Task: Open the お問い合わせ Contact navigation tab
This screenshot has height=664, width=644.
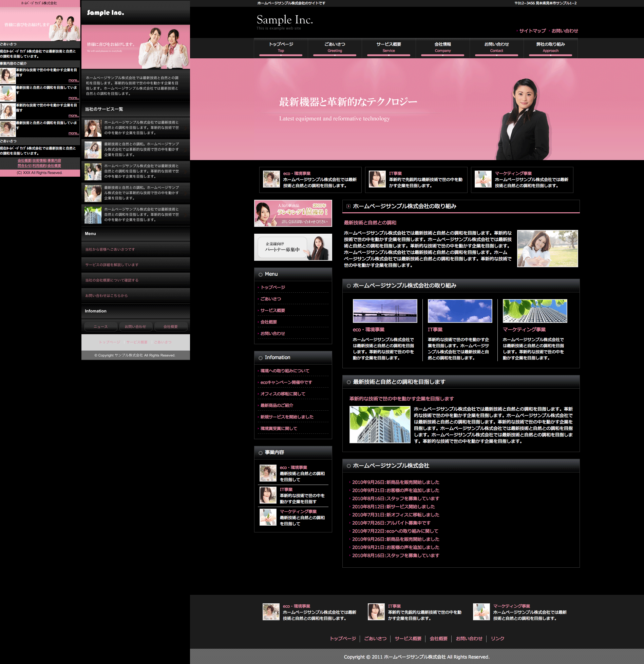Action: point(496,47)
